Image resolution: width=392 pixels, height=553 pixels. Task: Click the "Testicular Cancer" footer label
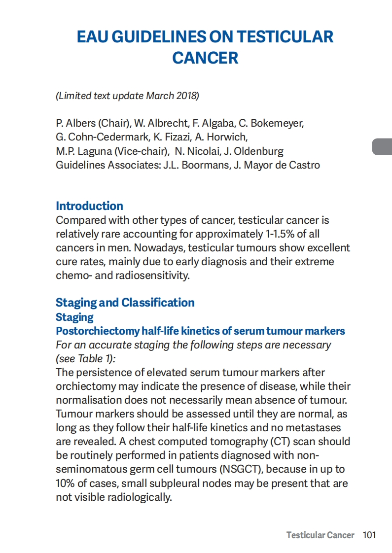tap(320, 535)
